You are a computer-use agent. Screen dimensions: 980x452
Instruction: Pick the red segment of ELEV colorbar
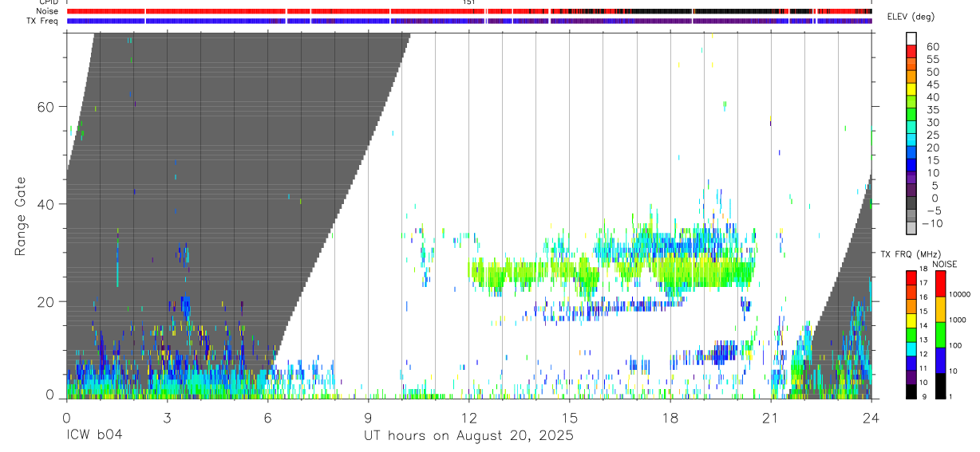coord(911,50)
